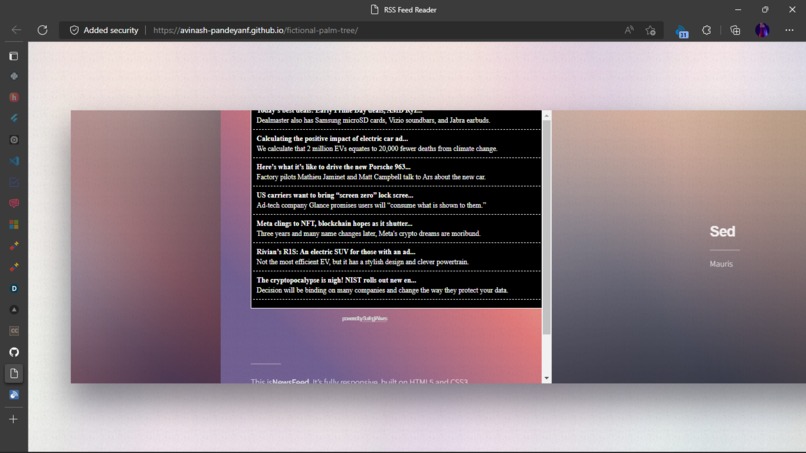The image size is (806, 453).
Task: Open the tab actions icon atop the sidebar
Action: [x=14, y=56]
